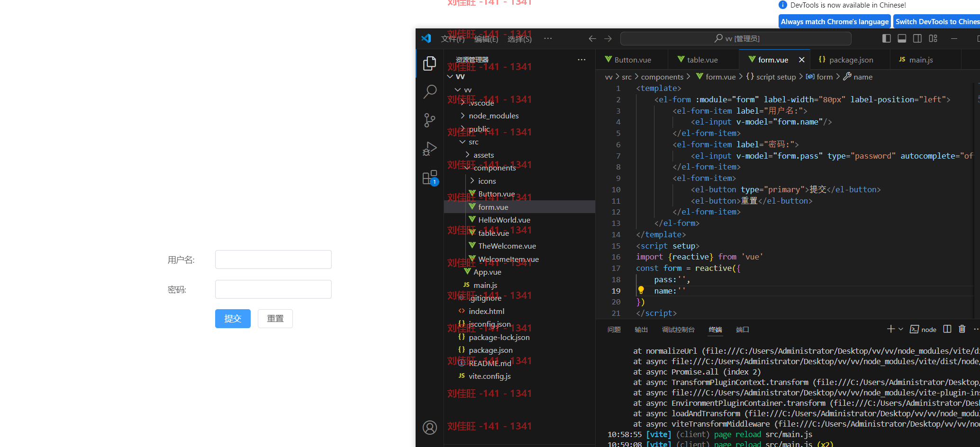Open the Source Control view
Viewport: 980px width, 447px height.
click(x=429, y=120)
